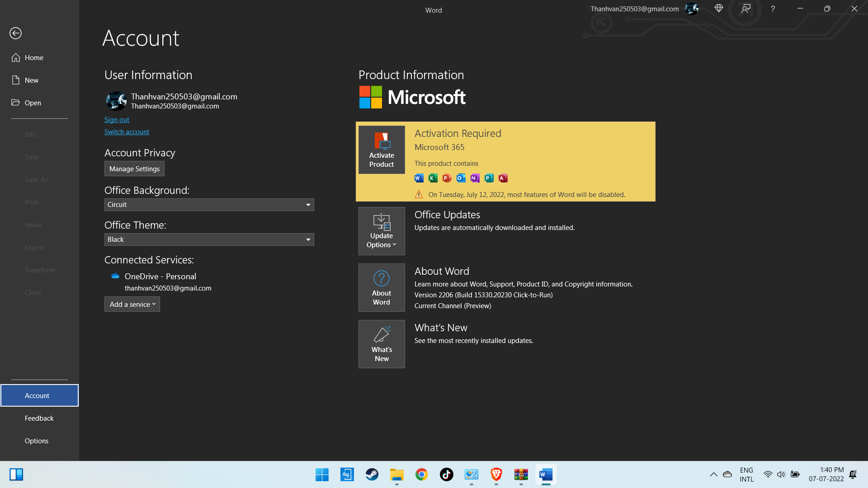Click the Excel icon in product contents
Screen dimensions: 868x488
point(433,178)
